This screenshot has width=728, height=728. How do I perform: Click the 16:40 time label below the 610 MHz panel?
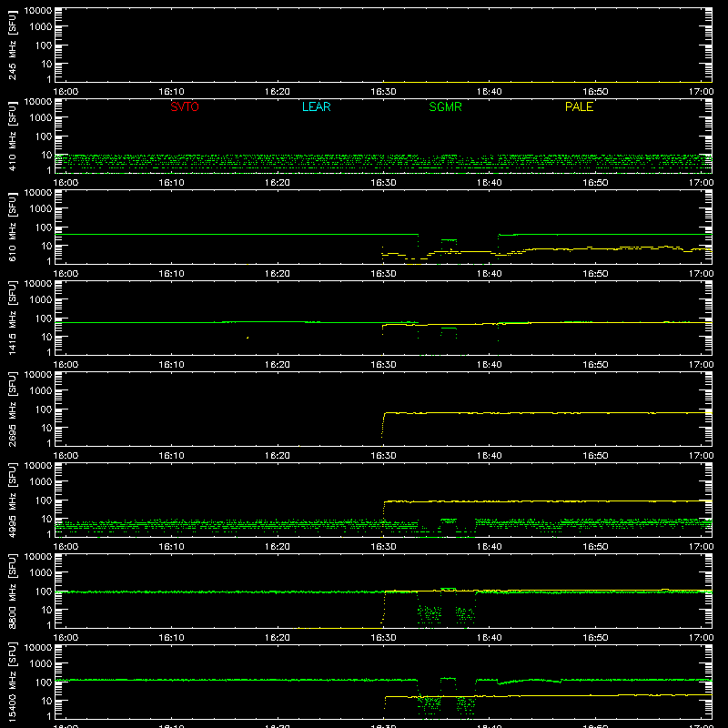coord(490,274)
